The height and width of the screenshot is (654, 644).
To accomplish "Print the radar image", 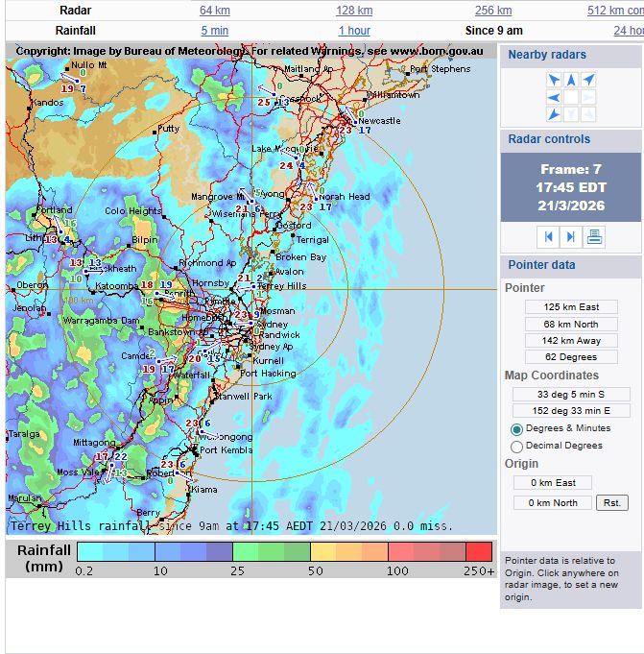I will click(x=594, y=236).
